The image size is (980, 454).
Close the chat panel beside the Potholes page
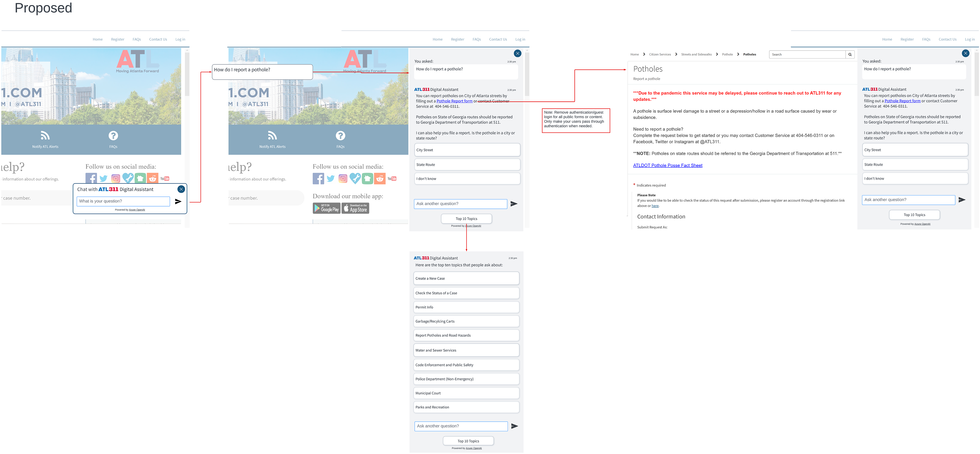click(x=965, y=53)
